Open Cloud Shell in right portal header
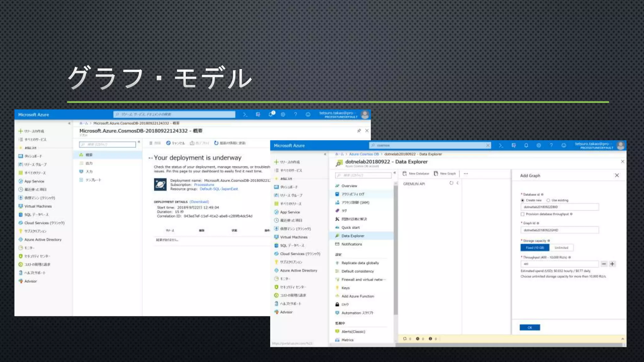 click(x=501, y=145)
